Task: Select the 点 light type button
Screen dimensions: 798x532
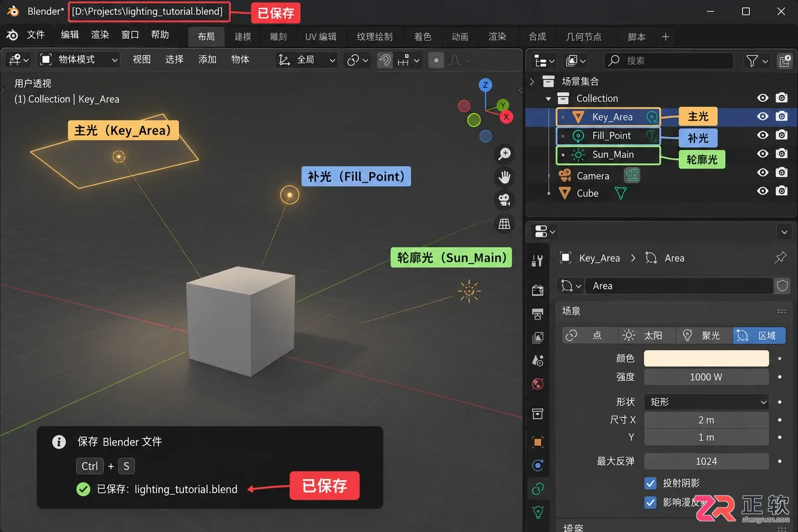Action: 589,335
